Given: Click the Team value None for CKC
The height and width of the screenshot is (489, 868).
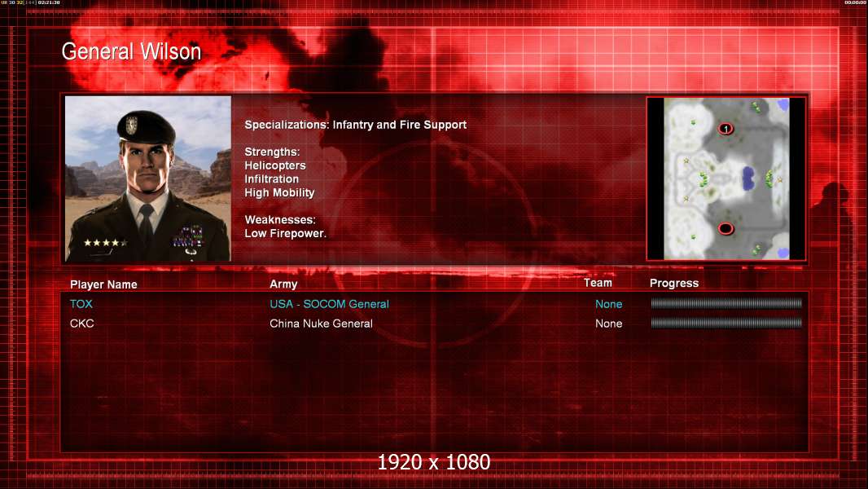Looking at the screenshot, I should 608,324.
